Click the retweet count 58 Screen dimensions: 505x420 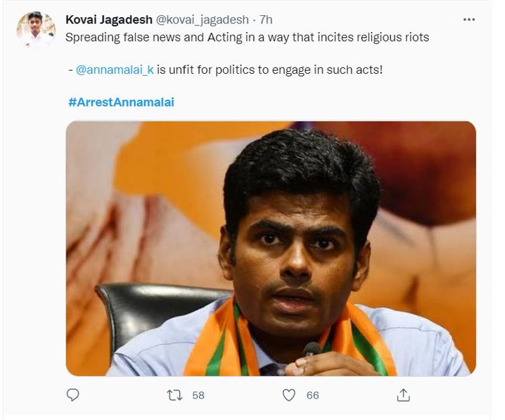pyautogui.click(x=198, y=395)
